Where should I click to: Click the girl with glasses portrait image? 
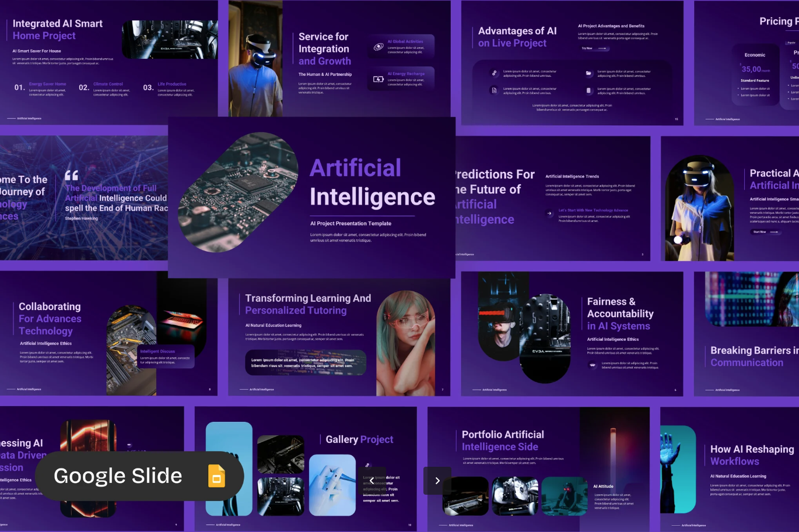pyautogui.click(x=406, y=343)
